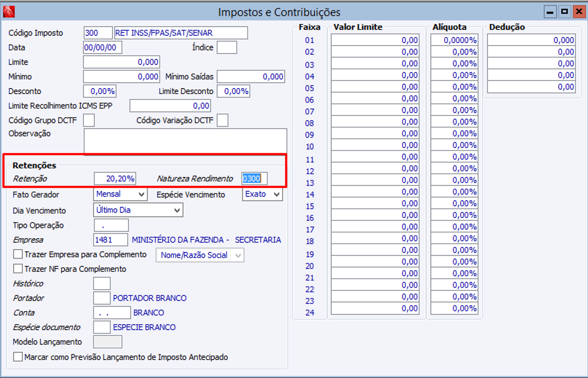Enable Trazer NF para Complemento checkbox
Image resolution: width=588 pixels, height=378 pixels.
pos(17,269)
